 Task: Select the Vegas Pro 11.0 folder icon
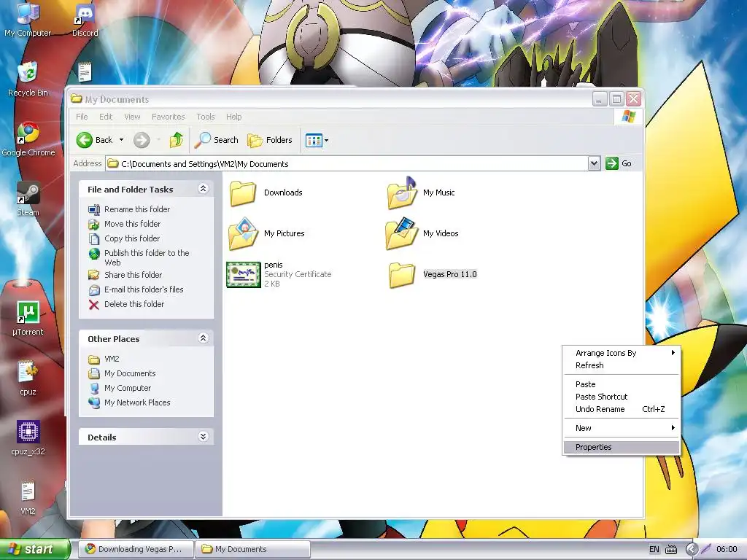coord(402,275)
